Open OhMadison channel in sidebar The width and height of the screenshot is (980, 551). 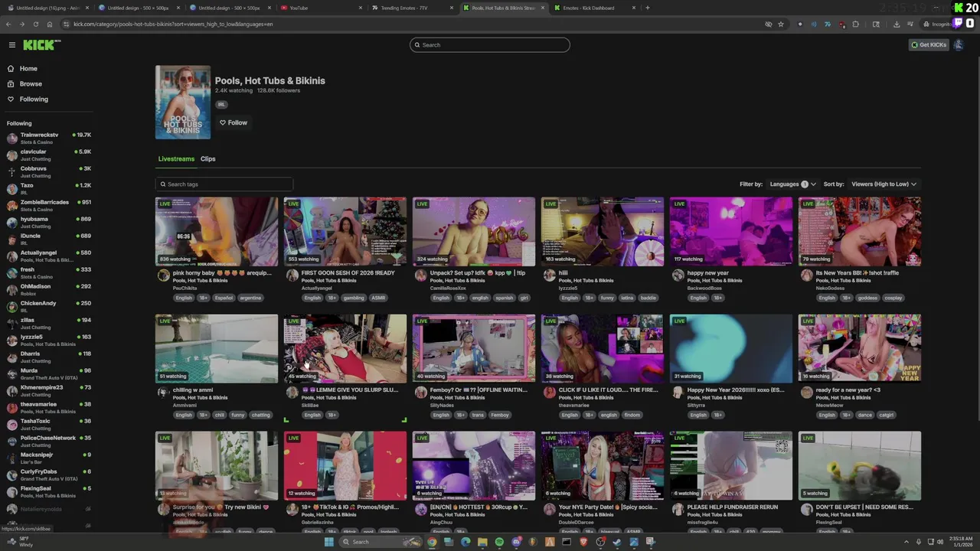tap(49, 290)
